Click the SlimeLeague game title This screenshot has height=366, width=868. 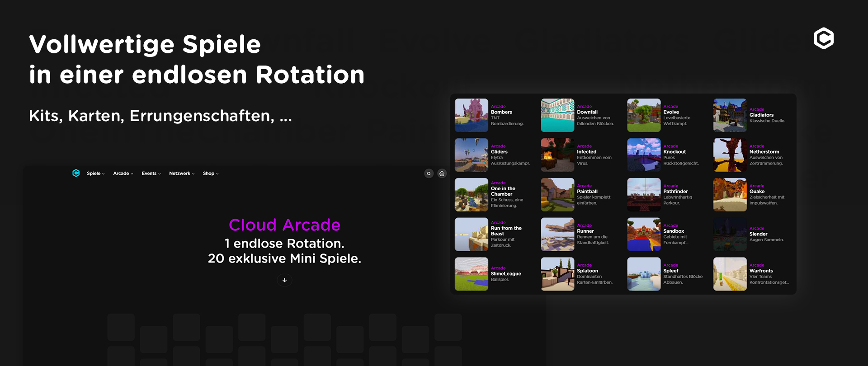506,274
